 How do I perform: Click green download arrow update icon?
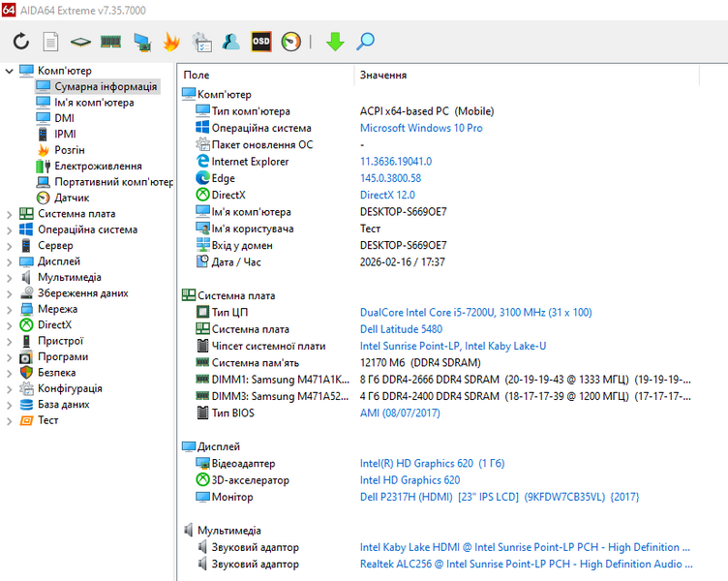click(335, 42)
